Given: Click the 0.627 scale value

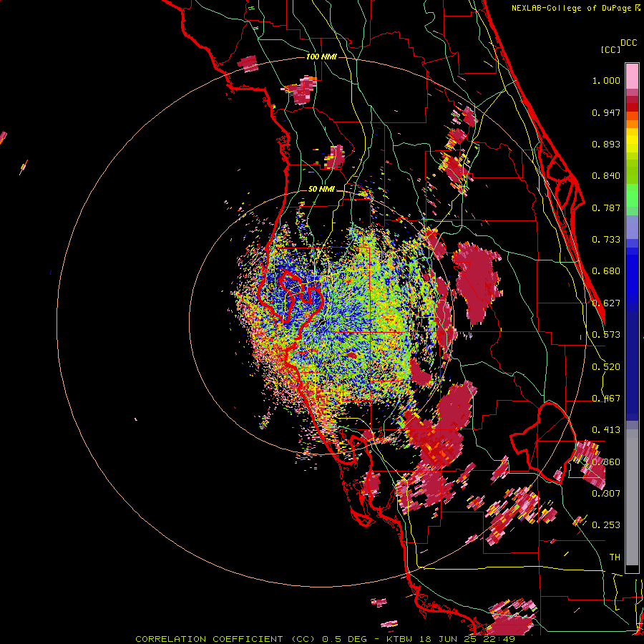Looking at the screenshot, I should [606, 303].
